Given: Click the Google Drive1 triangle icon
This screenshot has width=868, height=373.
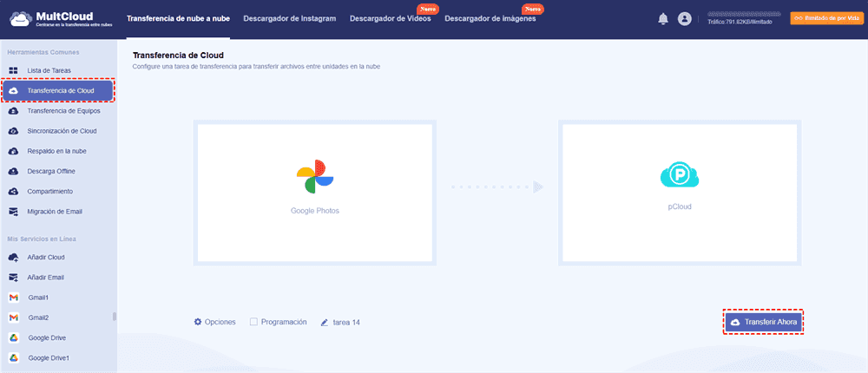Looking at the screenshot, I should [x=14, y=358].
